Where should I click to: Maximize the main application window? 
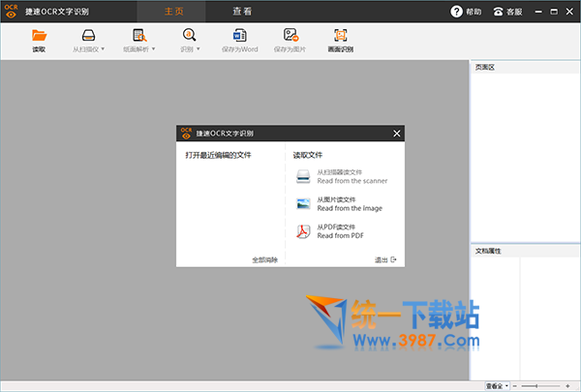554,12
